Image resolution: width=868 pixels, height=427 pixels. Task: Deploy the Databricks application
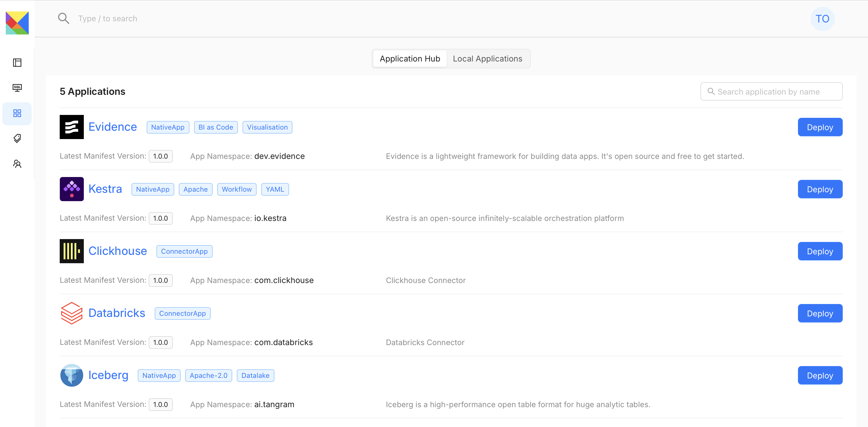click(820, 313)
